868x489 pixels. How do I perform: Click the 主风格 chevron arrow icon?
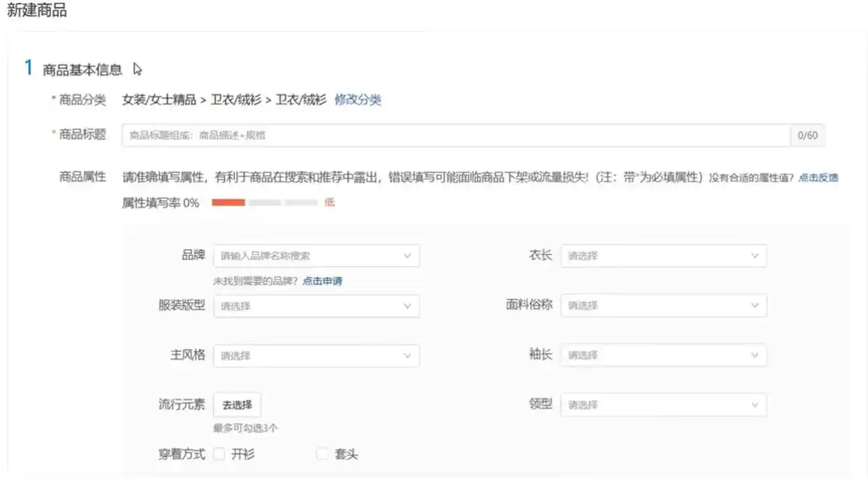(x=407, y=355)
